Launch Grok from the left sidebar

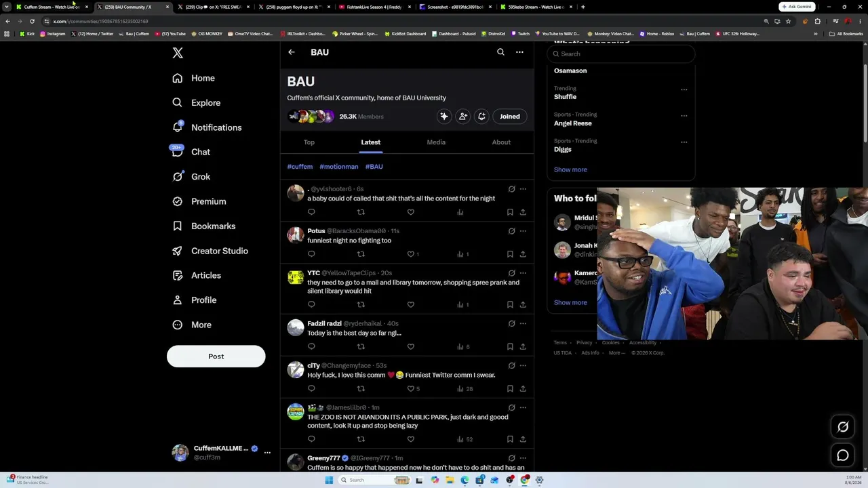[191, 177]
